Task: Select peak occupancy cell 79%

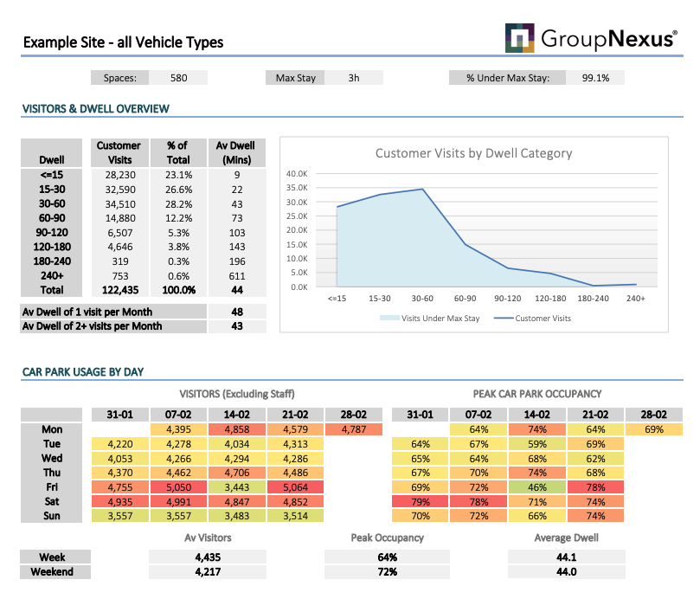Action: pos(421,502)
